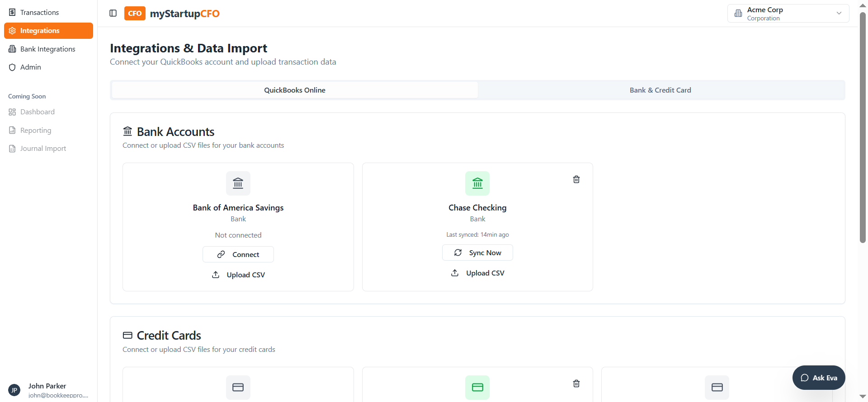Click the green Chase Checking bank icon
868x402 pixels.
(477, 183)
